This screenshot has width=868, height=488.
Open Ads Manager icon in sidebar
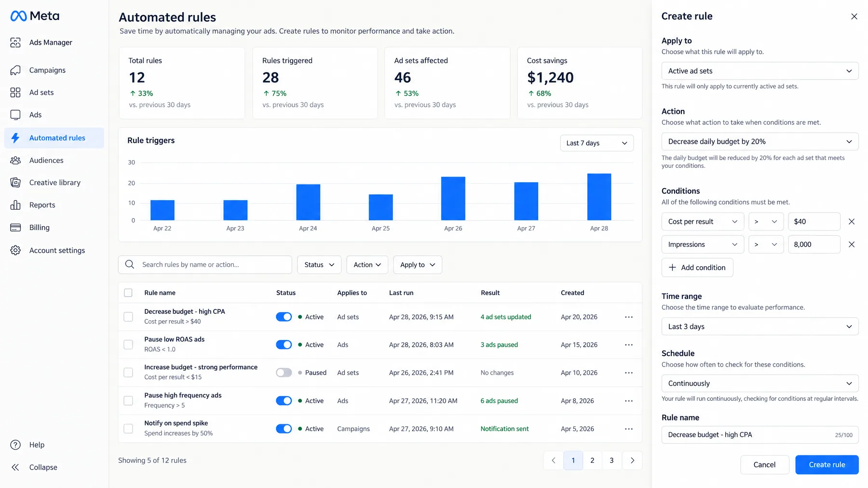coord(15,42)
